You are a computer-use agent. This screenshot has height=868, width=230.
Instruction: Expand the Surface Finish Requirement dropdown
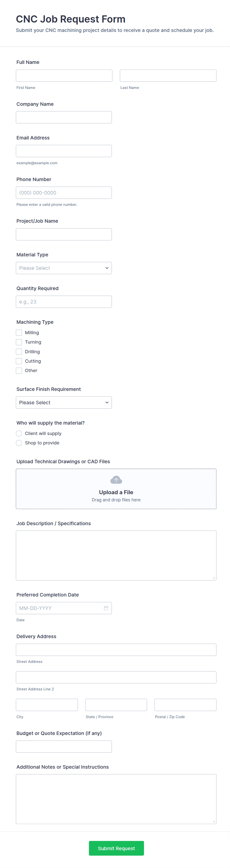pyautogui.click(x=64, y=402)
